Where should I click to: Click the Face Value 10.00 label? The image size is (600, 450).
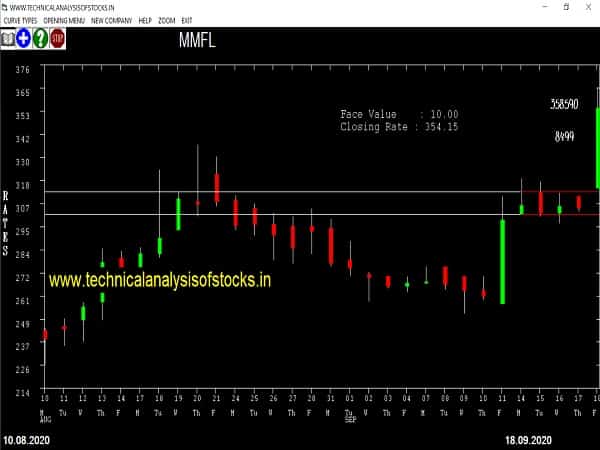click(399, 114)
